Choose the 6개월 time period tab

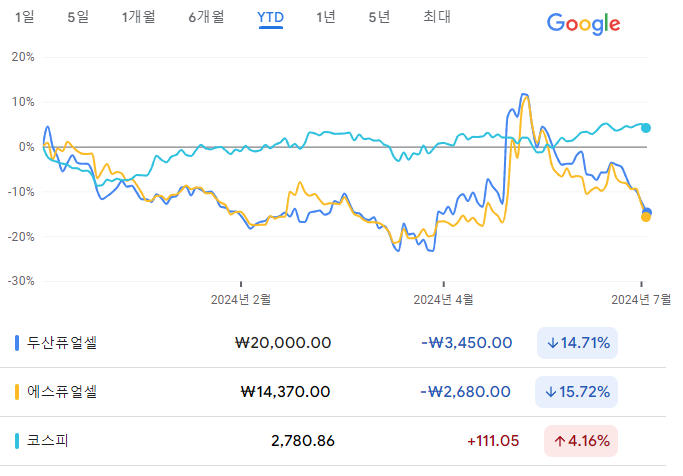coord(206,17)
